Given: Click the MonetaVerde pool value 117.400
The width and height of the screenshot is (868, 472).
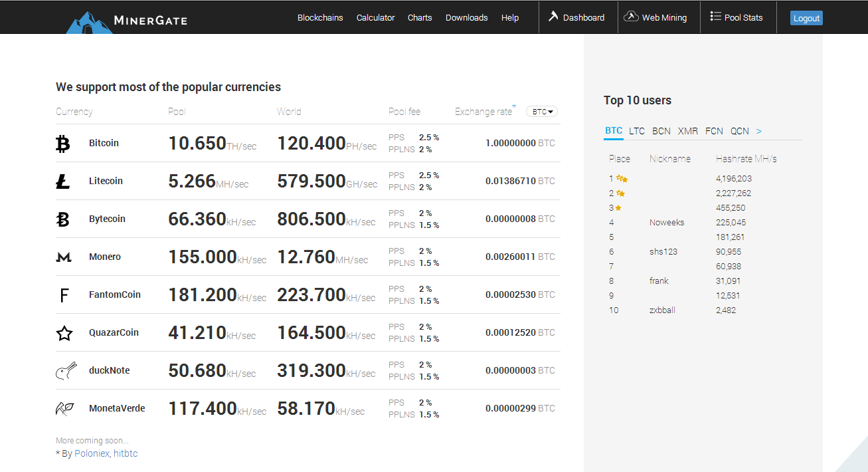Looking at the screenshot, I should [x=203, y=408].
